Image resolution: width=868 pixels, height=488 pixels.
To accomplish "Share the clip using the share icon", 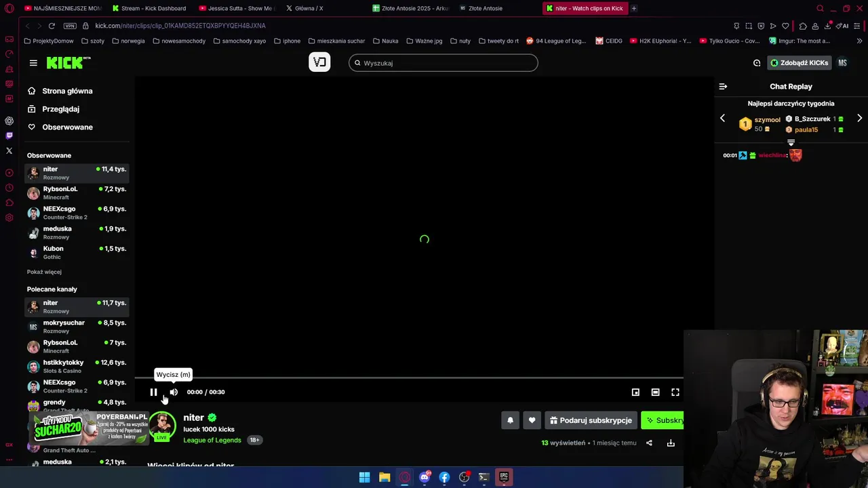I will (649, 443).
